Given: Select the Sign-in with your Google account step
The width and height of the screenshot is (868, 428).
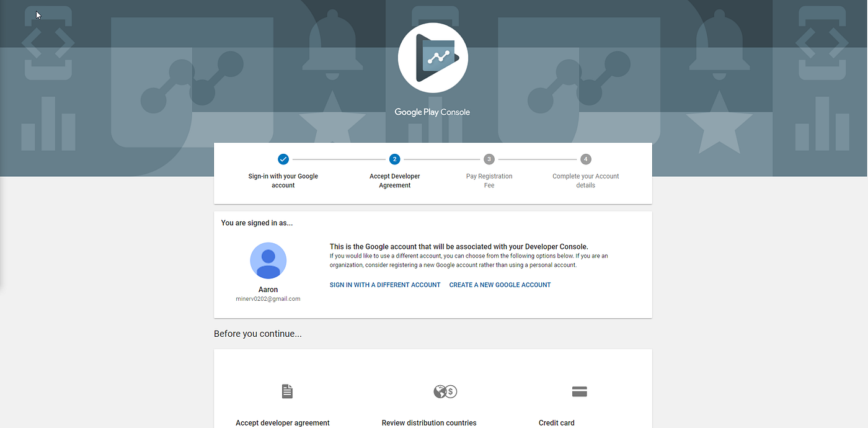Looking at the screenshot, I should (283, 181).
